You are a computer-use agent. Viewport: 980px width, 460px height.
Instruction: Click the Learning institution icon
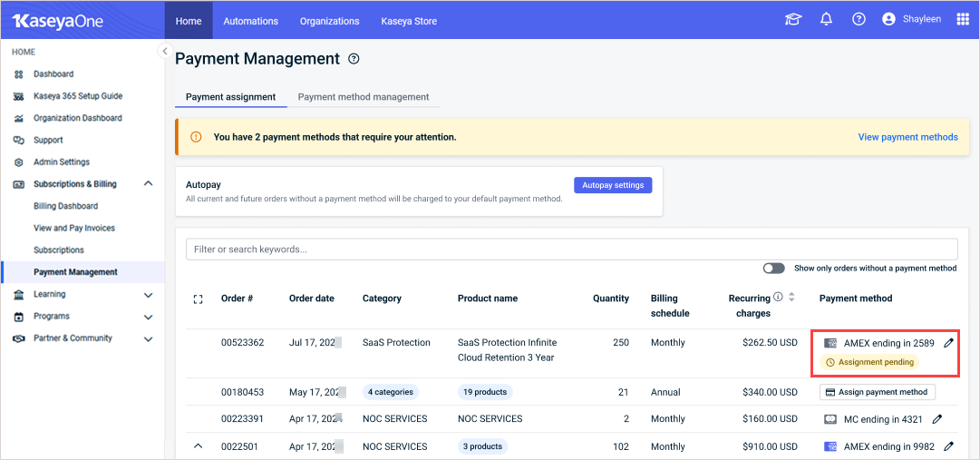click(x=19, y=294)
